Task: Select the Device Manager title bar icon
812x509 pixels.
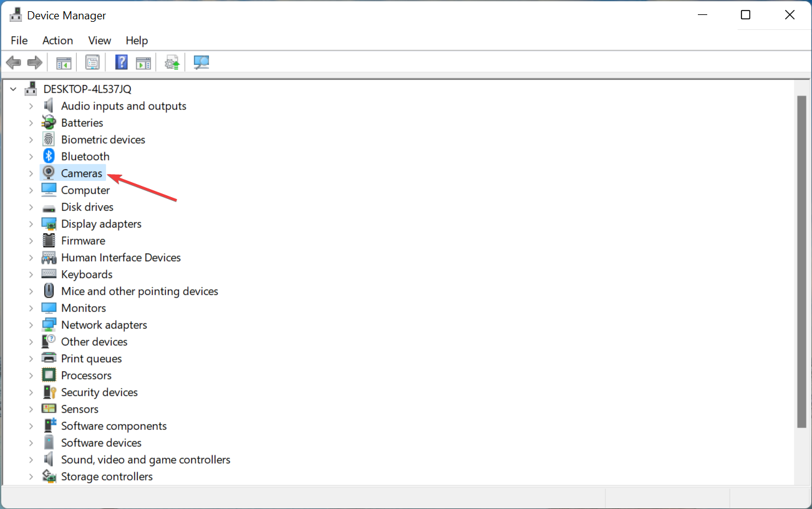Action: point(15,15)
